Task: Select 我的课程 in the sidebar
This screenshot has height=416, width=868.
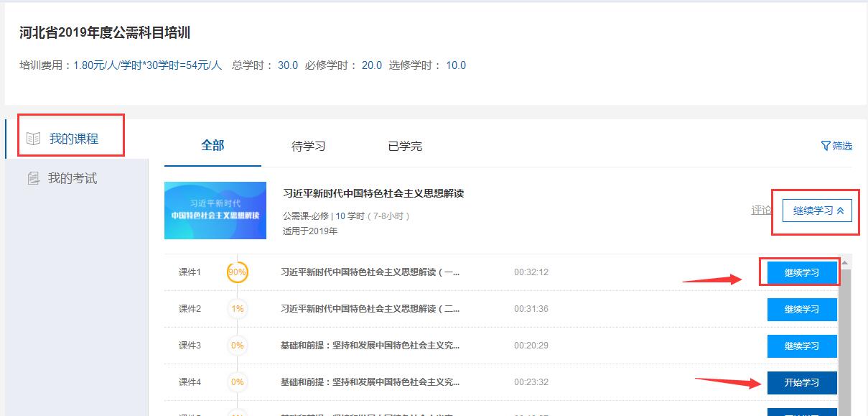Action: point(74,139)
